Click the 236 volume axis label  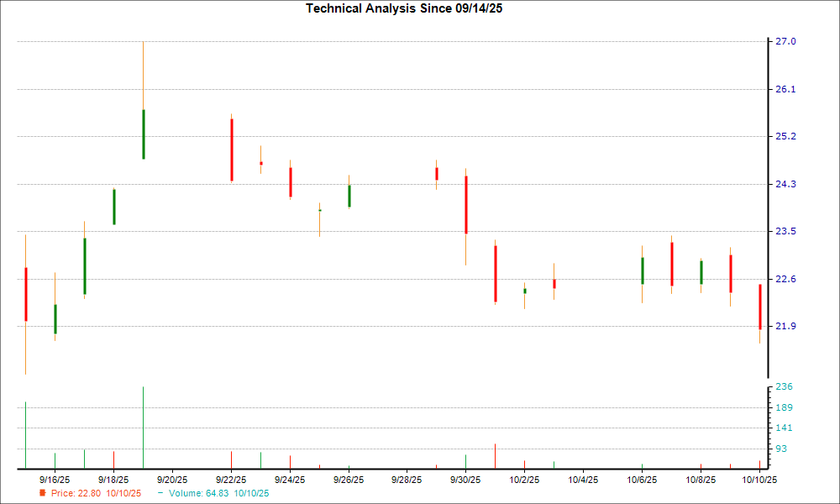tap(784, 387)
